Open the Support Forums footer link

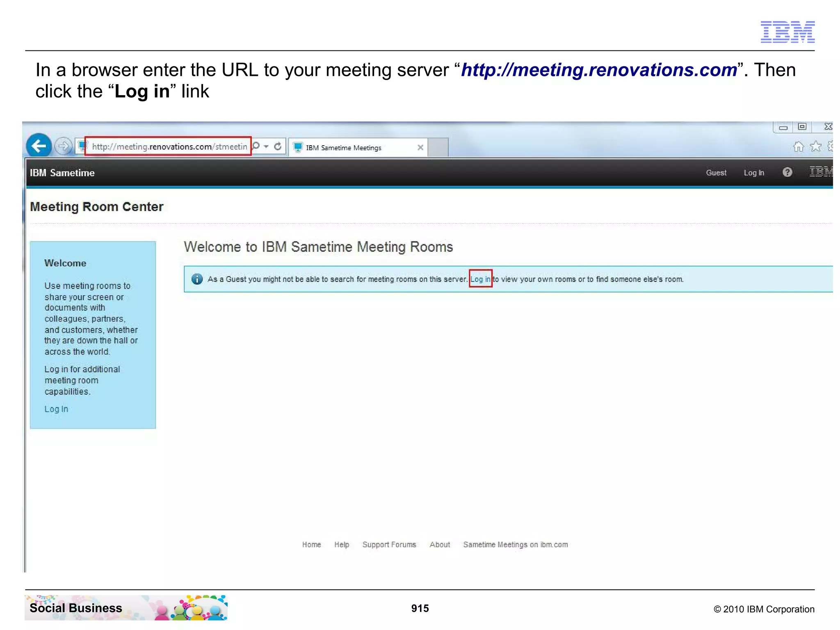(389, 544)
